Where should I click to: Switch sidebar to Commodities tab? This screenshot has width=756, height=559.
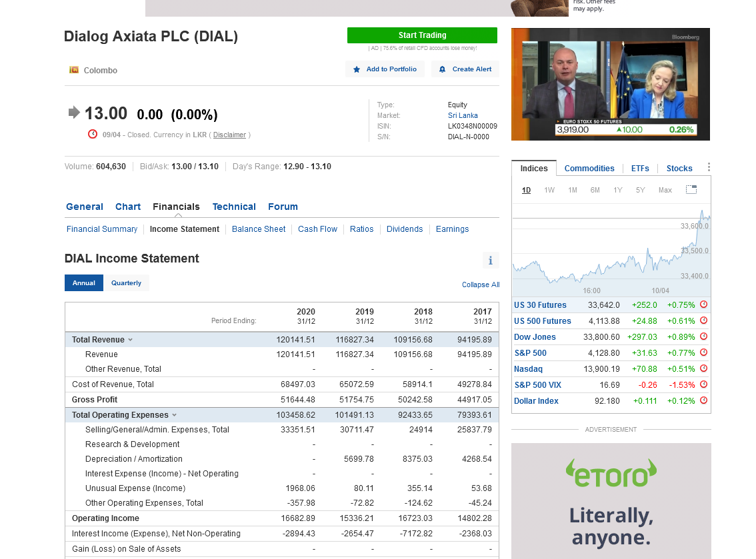click(589, 168)
